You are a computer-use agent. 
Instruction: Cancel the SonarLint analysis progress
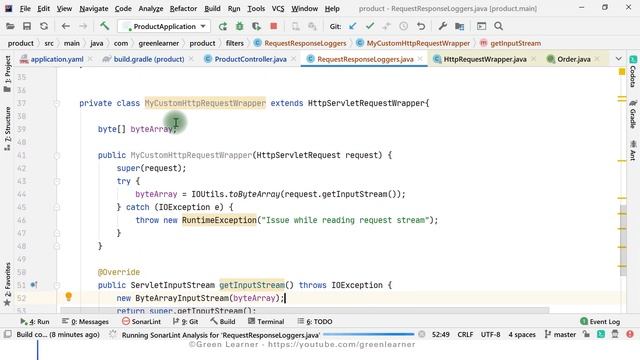(422, 334)
